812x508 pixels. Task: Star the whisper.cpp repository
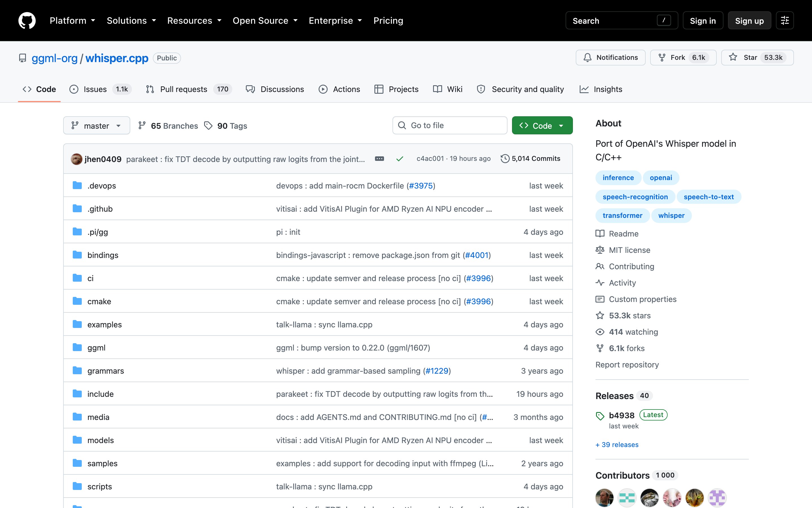pyautogui.click(x=757, y=58)
